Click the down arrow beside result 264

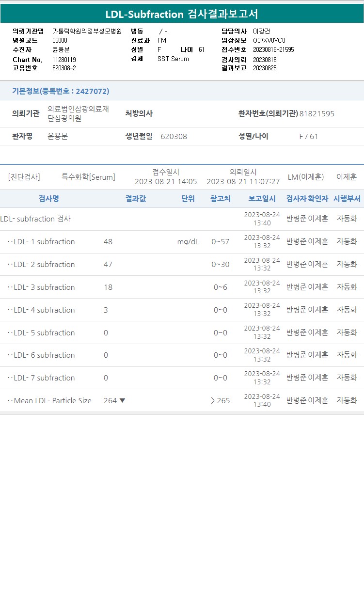click(122, 400)
